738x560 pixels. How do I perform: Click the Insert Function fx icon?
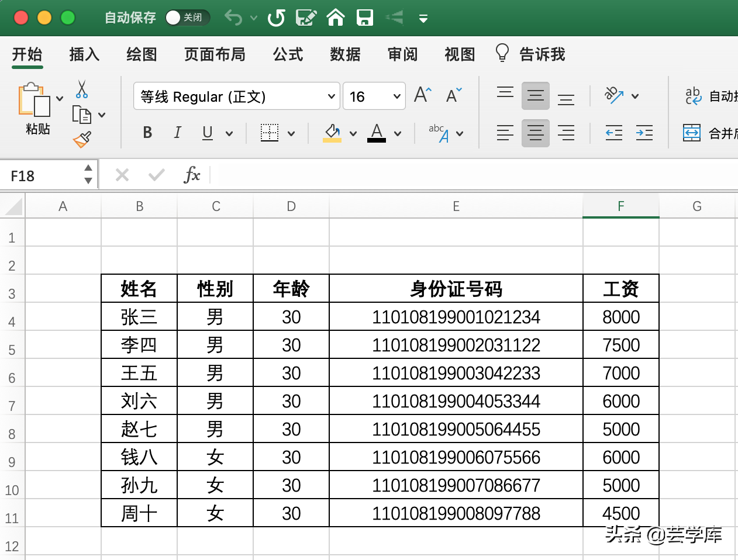[192, 175]
